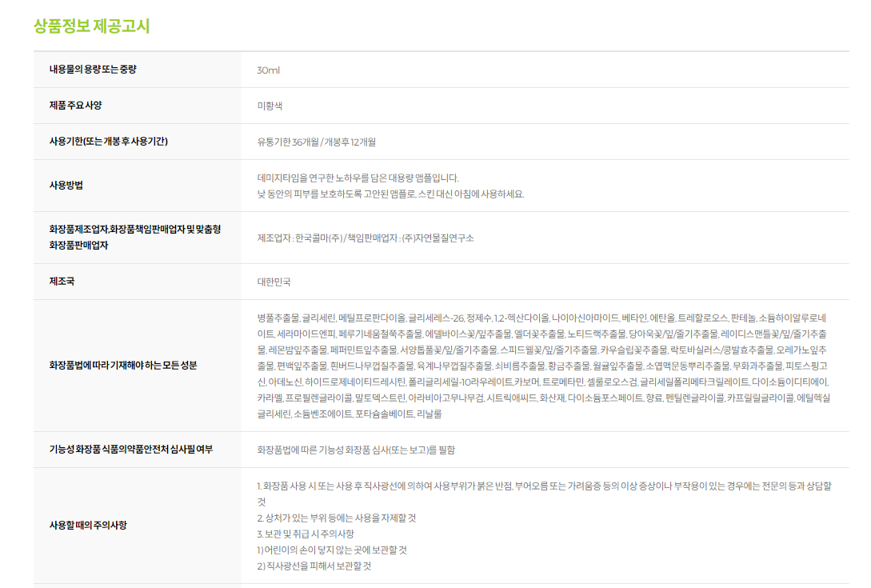Click the 기능성 화장품 심사(또는 보고)를 필함 text

tap(356, 450)
